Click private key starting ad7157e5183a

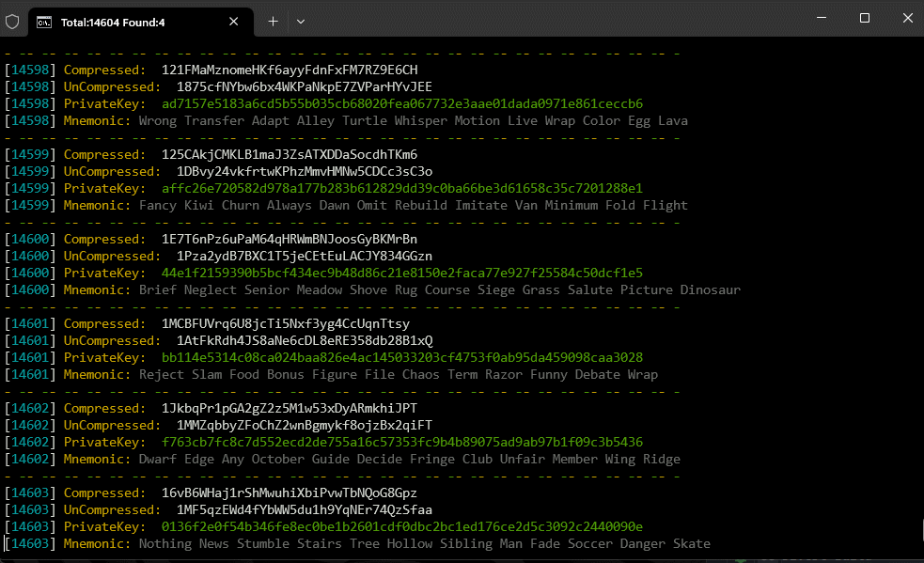(402, 103)
